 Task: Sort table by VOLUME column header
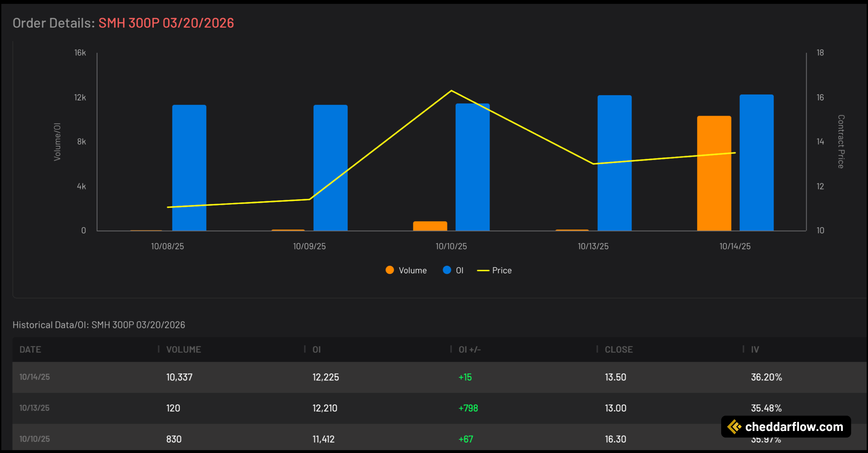[183, 350]
